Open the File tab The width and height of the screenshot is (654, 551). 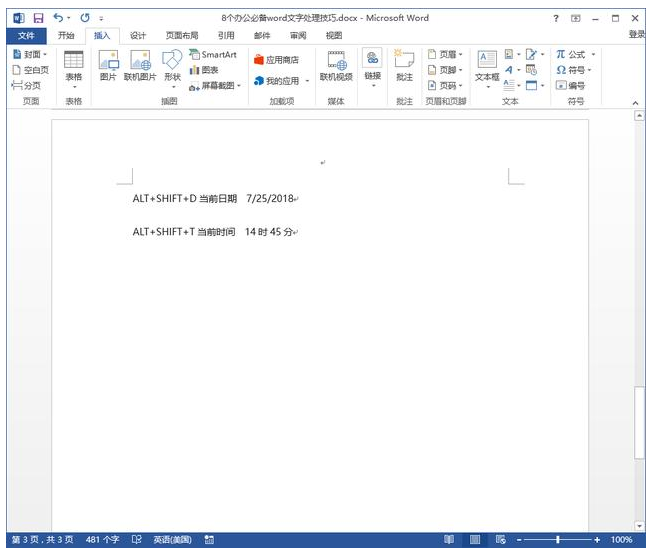coord(26,35)
